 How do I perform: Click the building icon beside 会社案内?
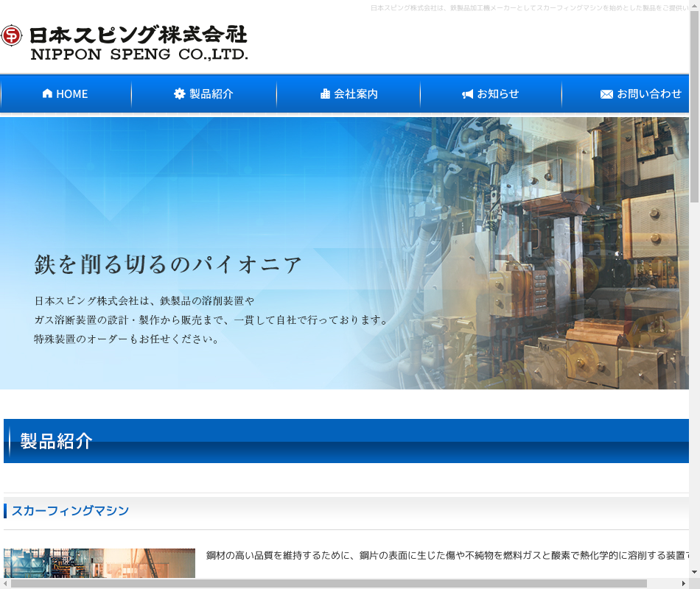coord(325,94)
